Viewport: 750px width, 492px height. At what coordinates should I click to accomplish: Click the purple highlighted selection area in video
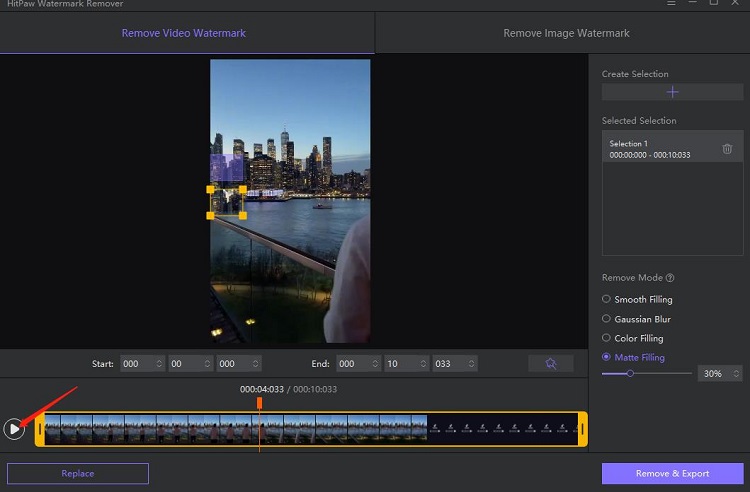227,167
